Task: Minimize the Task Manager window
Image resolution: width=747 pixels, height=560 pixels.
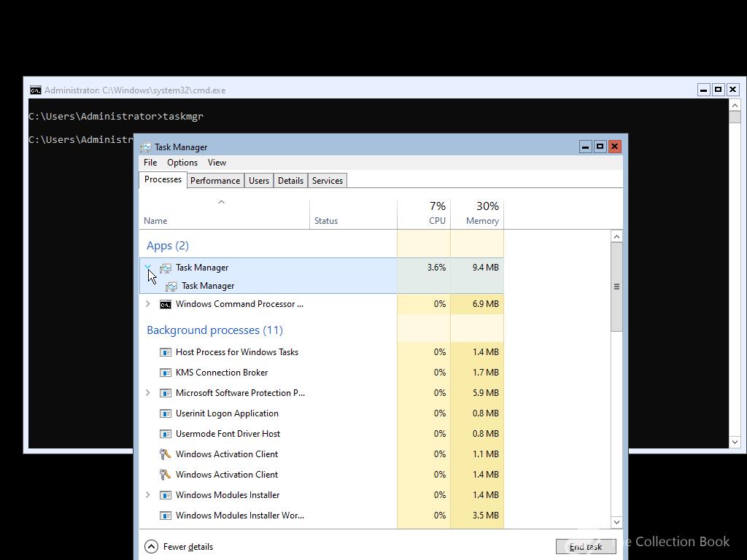Action: [x=585, y=147]
